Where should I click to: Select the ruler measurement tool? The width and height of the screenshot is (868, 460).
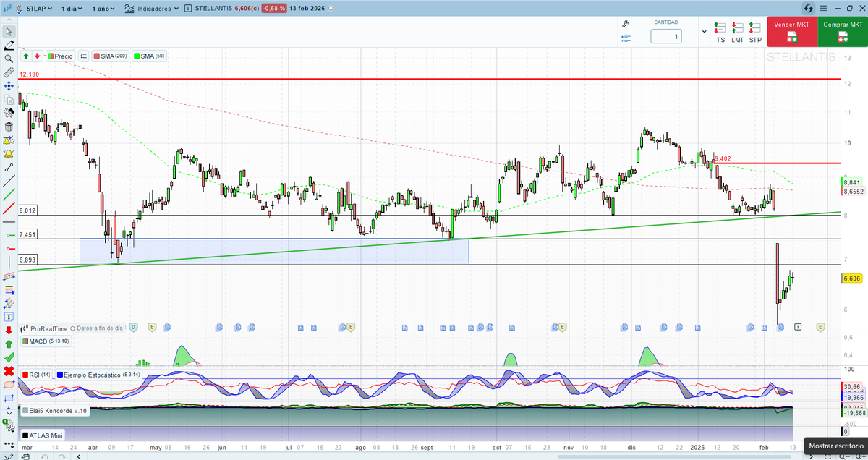9,72
